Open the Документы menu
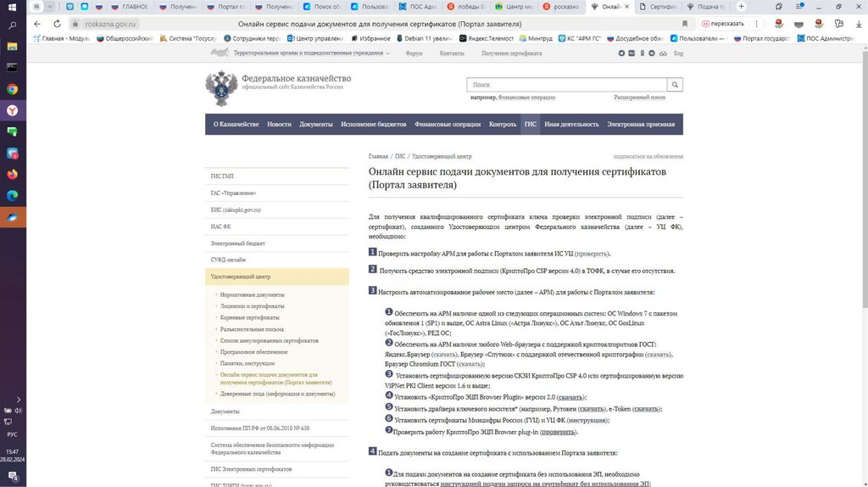This screenshot has width=868, height=487. point(315,124)
